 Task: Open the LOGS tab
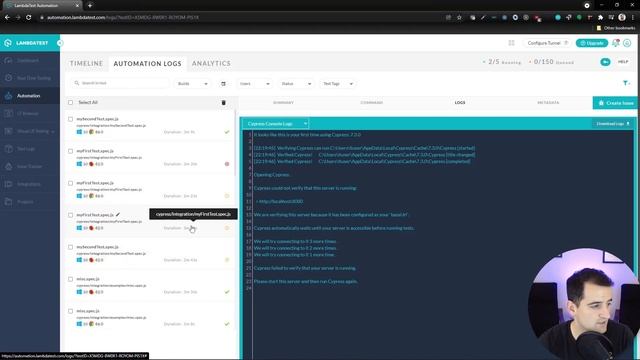[460, 102]
